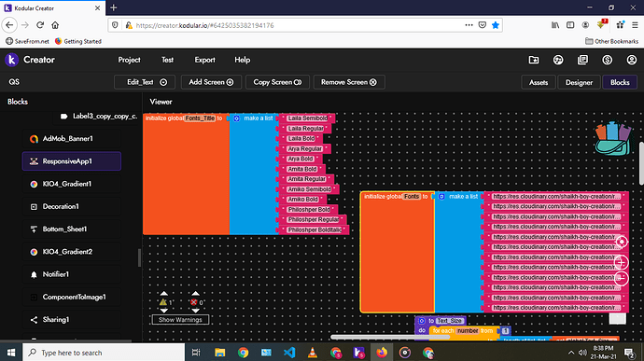
Task: Open the Test menu
Action: 167,60
